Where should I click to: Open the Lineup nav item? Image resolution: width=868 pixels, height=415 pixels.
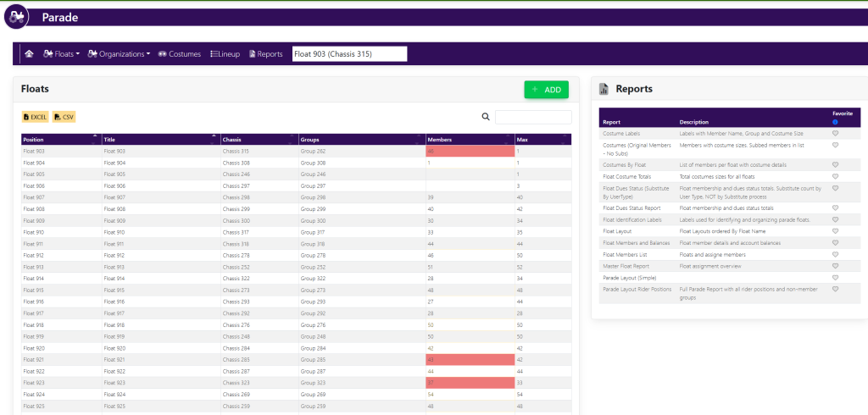pyautogui.click(x=225, y=54)
